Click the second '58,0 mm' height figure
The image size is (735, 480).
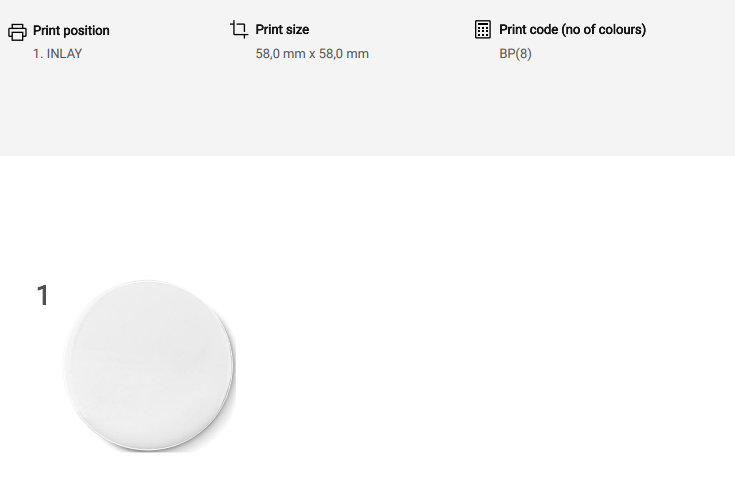pos(345,54)
